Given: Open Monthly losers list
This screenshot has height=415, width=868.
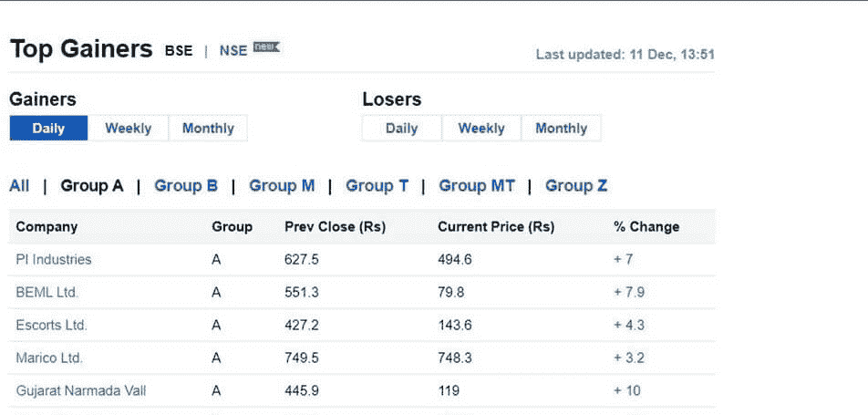Looking at the screenshot, I should click(x=562, y=128).
